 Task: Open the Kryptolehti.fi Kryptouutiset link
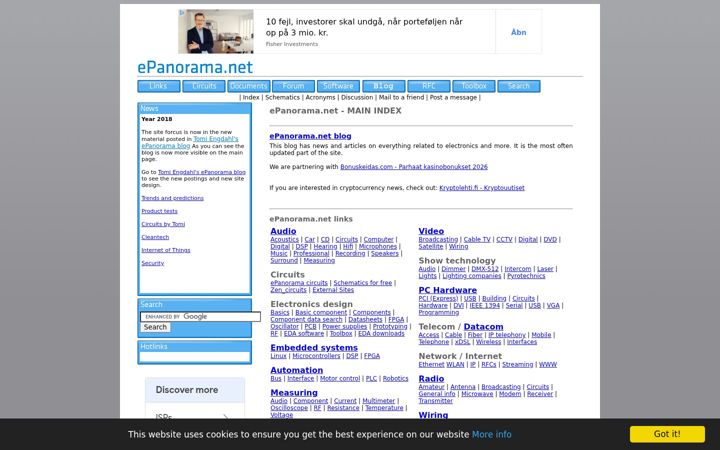(482, 188)
